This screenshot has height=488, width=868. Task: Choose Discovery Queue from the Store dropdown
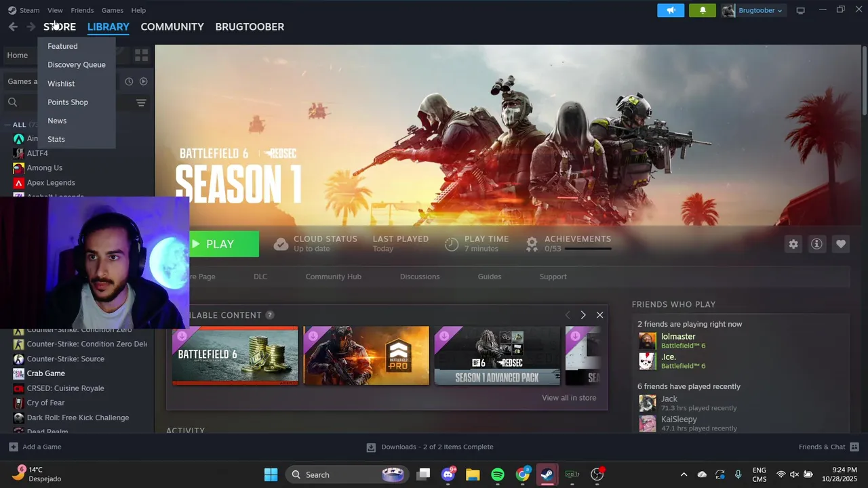pos(77,64)
